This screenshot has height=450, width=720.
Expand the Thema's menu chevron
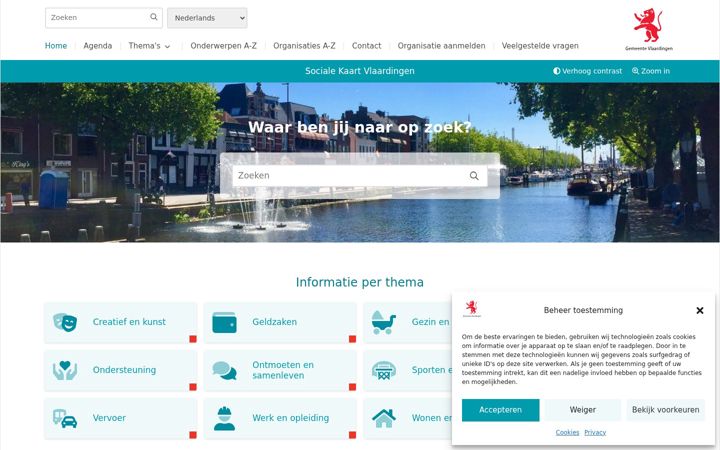tap(168, 46)
